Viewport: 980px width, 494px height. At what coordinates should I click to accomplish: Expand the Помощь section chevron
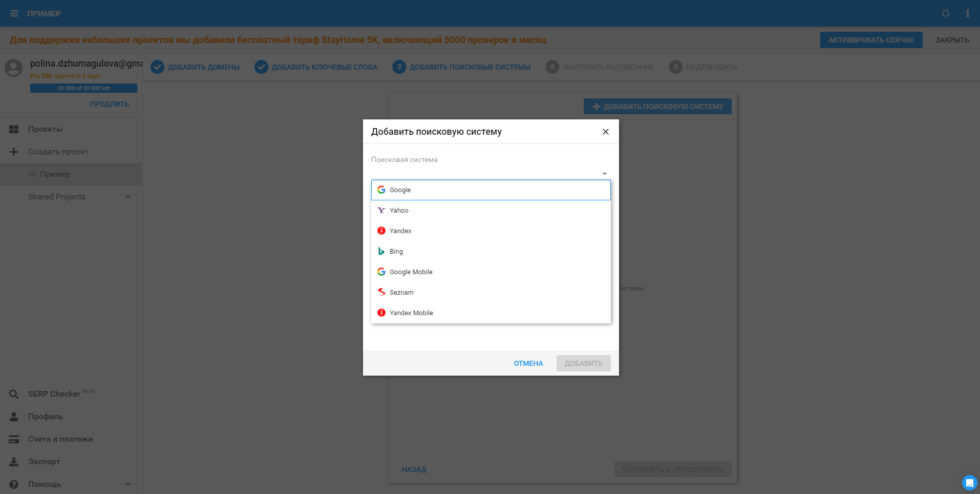pyautogui.click(x=128, y=484)
